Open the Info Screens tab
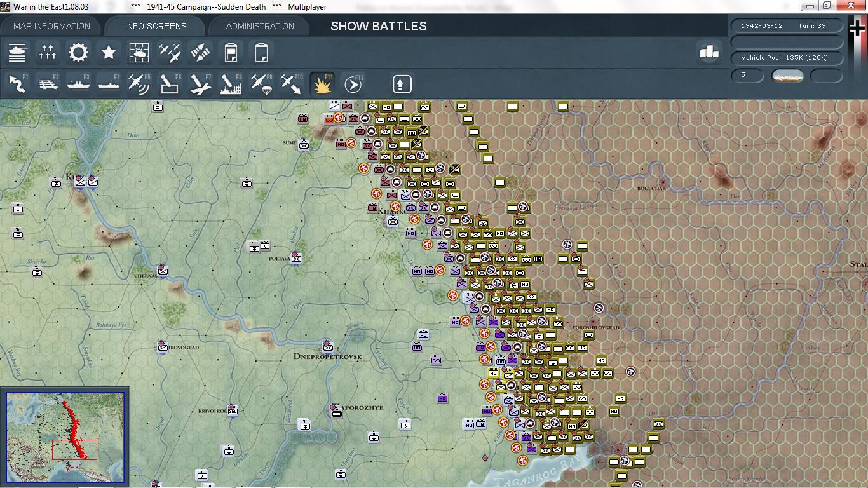Screen dimensions: 868x488 156,26
